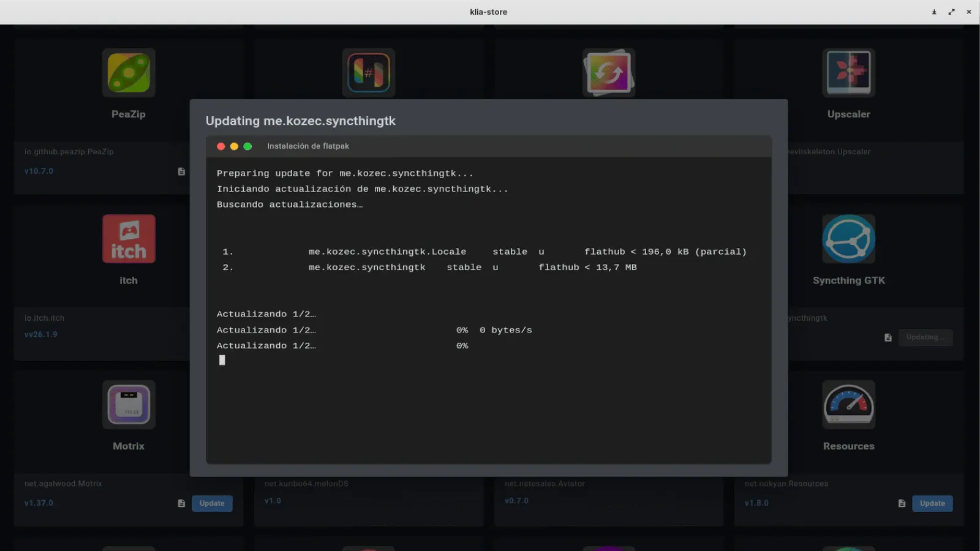Click the itch app name label
This screenshot has height=551, width=980.
[x=129, y=280]
